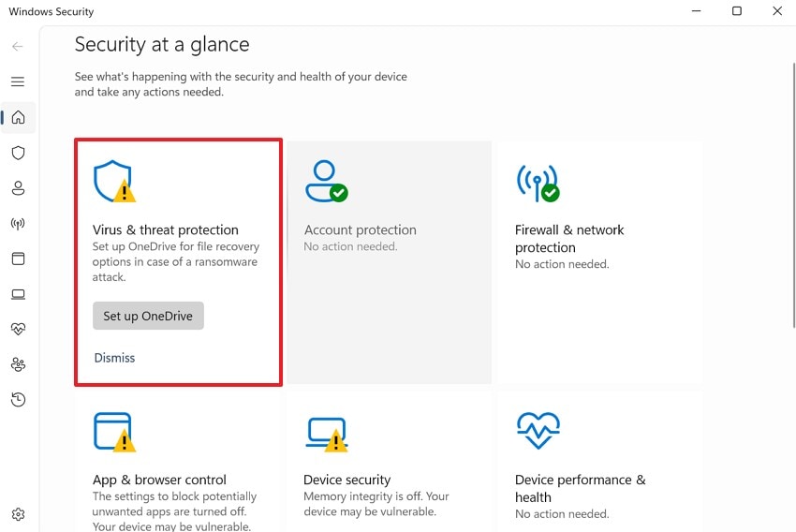
Task: Open Protection history clock icon in sidebar
Action: [x=19, y=400]
